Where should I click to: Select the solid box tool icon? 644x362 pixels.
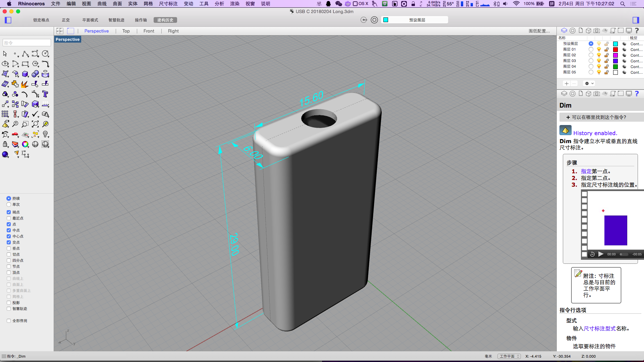click(25, 74)
